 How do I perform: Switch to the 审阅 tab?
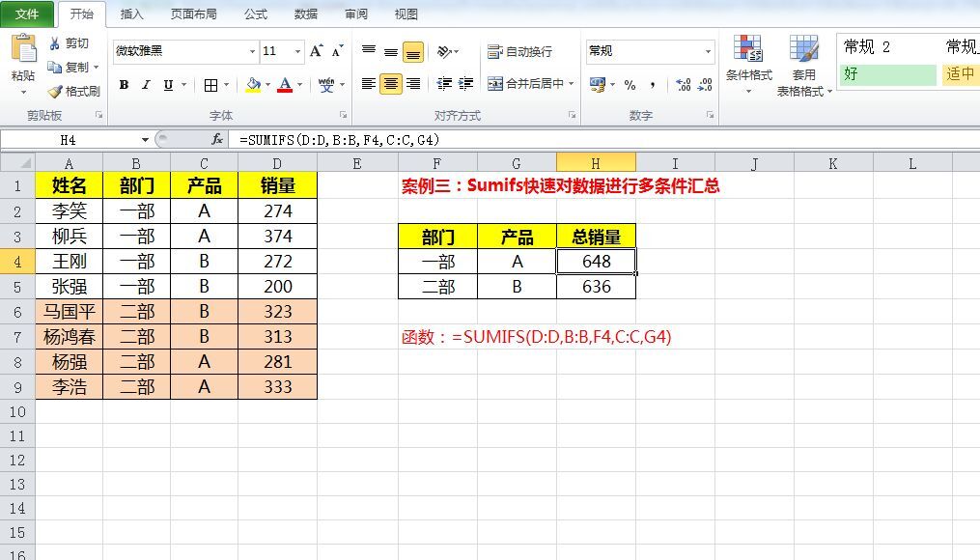pyautogui.click(x=356, y=14)
